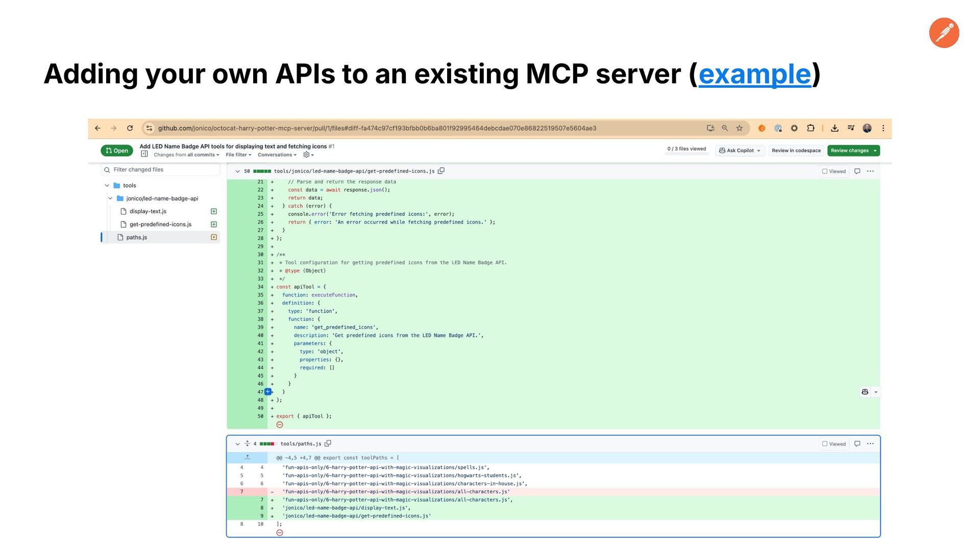Click Review in codespace button
This screenshot has width=980, height=551.
coord(796,151)
